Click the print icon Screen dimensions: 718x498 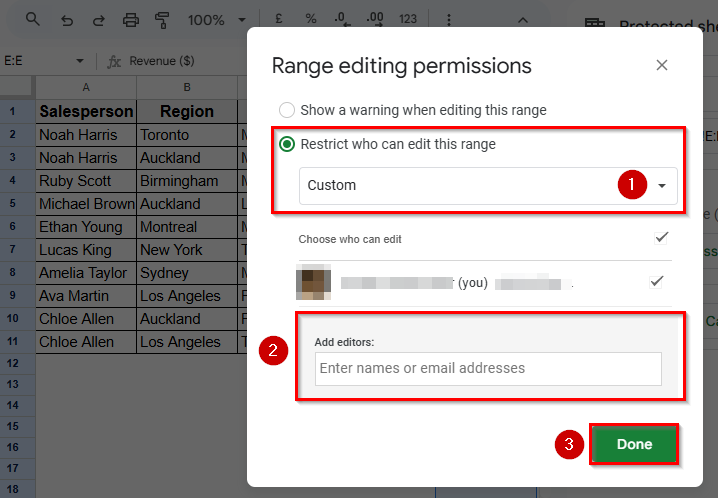(131, 20)
